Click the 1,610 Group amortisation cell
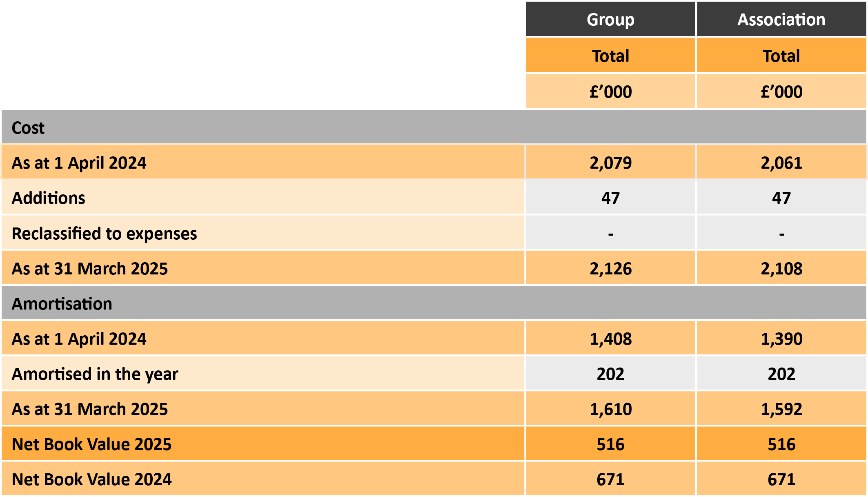 (610, 409)
